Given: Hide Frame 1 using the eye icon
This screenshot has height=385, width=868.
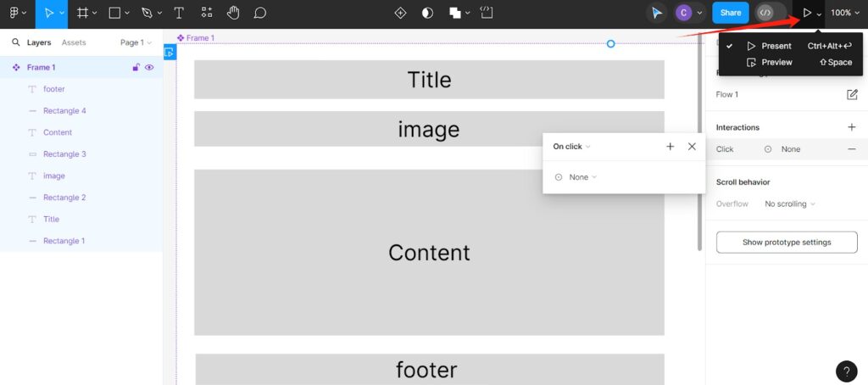Looking at the screenshot, I should point(149,68).
